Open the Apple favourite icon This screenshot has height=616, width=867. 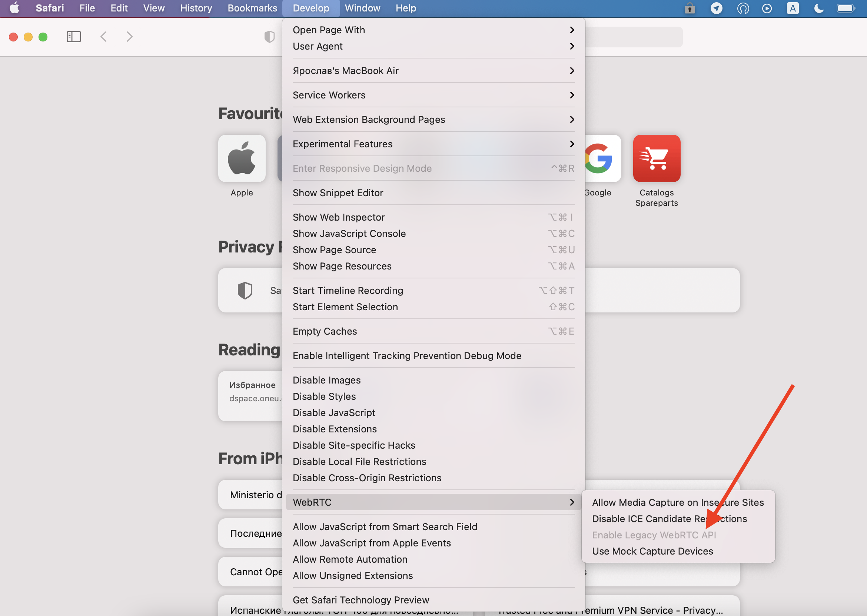click(242, 158)
